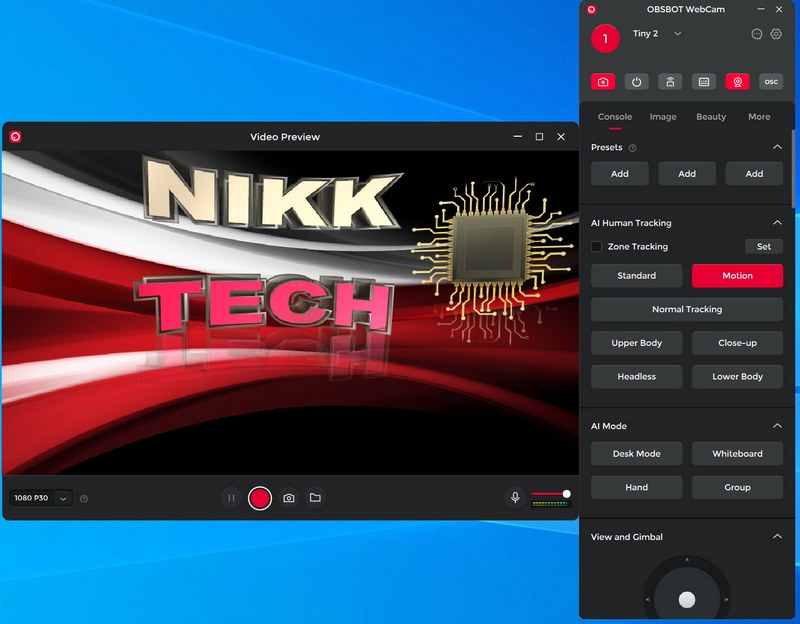Open the gear settings icon
The width and height of the screenshot is (800, 624).
click(776, 34)
